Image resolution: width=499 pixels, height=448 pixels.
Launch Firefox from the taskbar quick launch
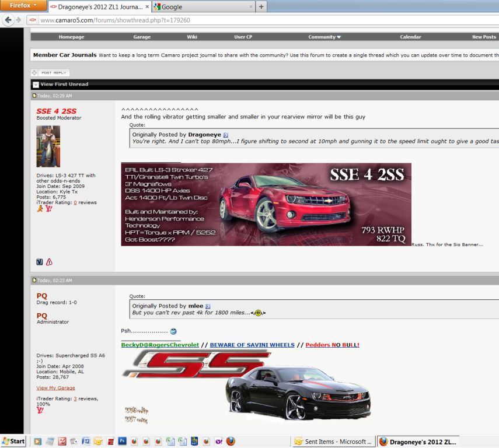tap(231, 442)
